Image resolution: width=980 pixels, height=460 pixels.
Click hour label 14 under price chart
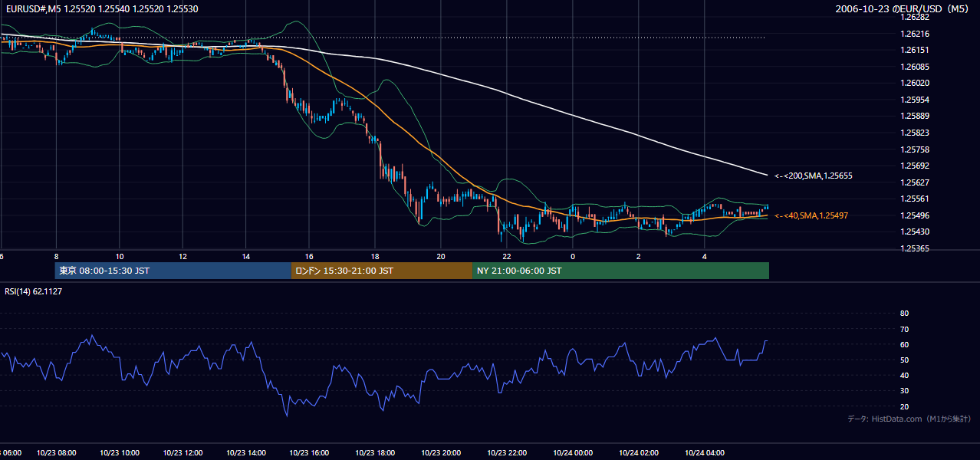245,256
